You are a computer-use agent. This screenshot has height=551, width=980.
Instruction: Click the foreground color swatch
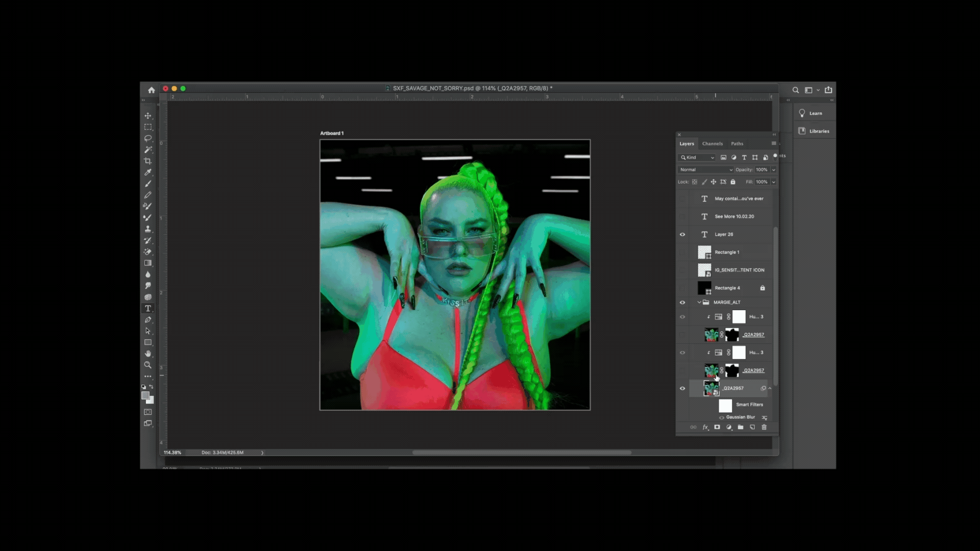[145, 395]
